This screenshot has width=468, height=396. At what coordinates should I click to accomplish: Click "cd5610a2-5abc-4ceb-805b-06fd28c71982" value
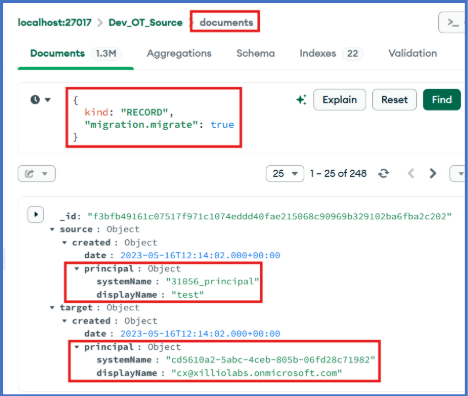(270, 360)
